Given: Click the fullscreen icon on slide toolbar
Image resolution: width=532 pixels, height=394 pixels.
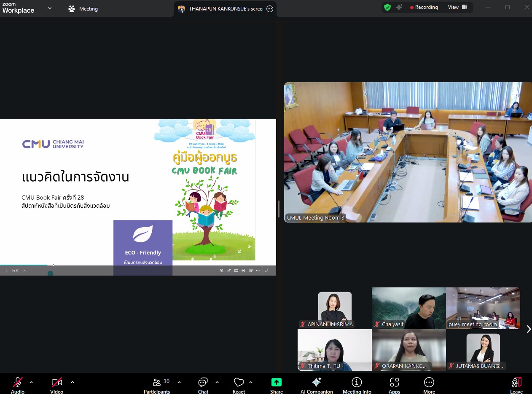Looking at the screenshot, I should [x=267, y=271].
